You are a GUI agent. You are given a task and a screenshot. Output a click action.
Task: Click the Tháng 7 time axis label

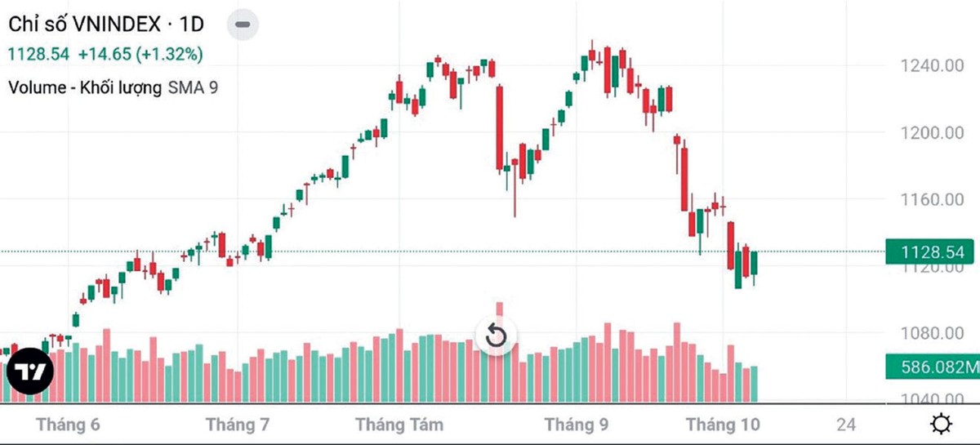point(238,425)
